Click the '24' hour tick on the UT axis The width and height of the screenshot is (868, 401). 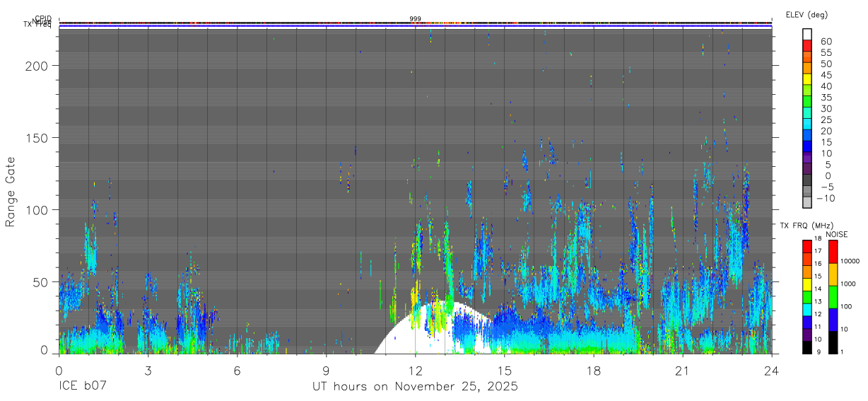click(772, 371)
